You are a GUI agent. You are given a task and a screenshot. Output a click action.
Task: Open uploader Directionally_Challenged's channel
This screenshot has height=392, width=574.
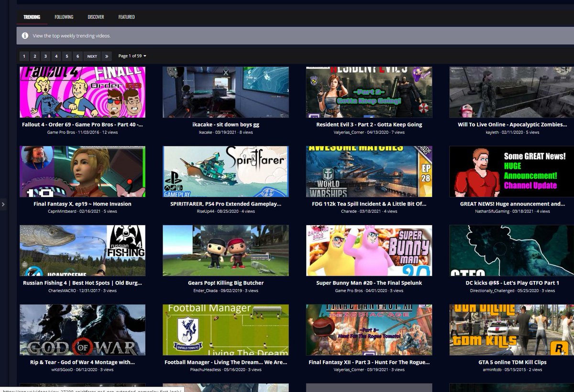(x=492, y=291)
